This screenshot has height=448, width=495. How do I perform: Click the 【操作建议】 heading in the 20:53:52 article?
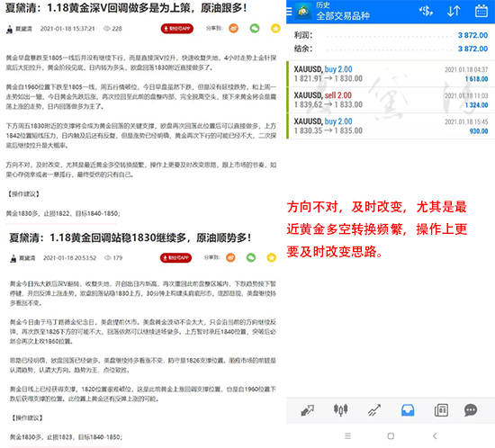pos(27,417)
